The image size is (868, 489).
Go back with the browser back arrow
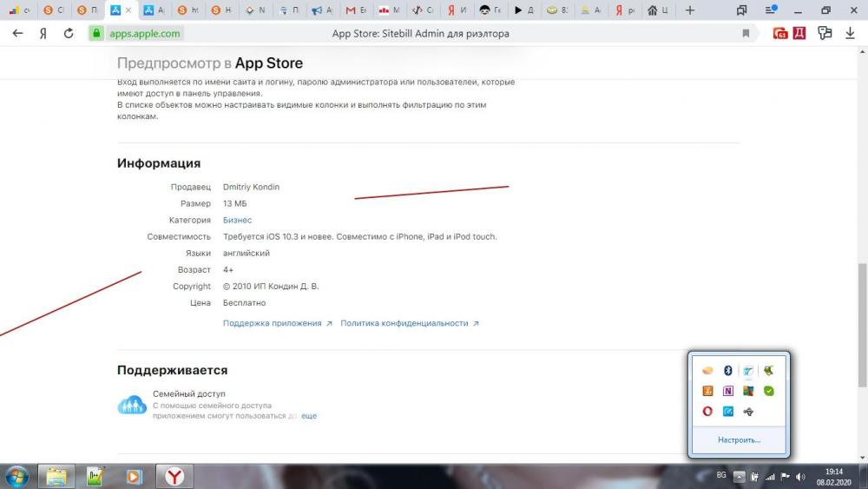click(x=17, y=33)
